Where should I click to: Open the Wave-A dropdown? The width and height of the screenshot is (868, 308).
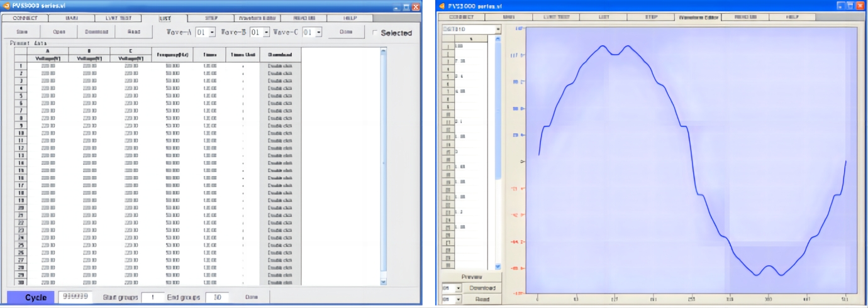(211, 31)
